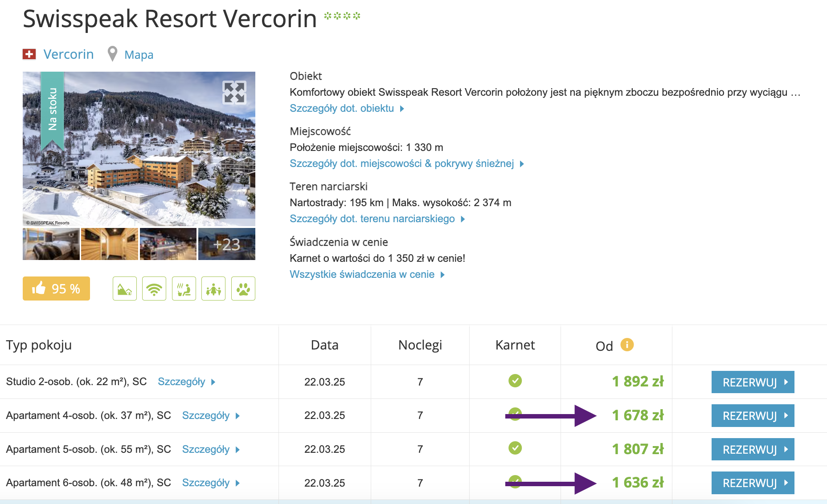Viewport: 827px width, 504px height.
Task: Click nights value 7 in Apartament 5-osob. row
Action: [x=420, y=449]
